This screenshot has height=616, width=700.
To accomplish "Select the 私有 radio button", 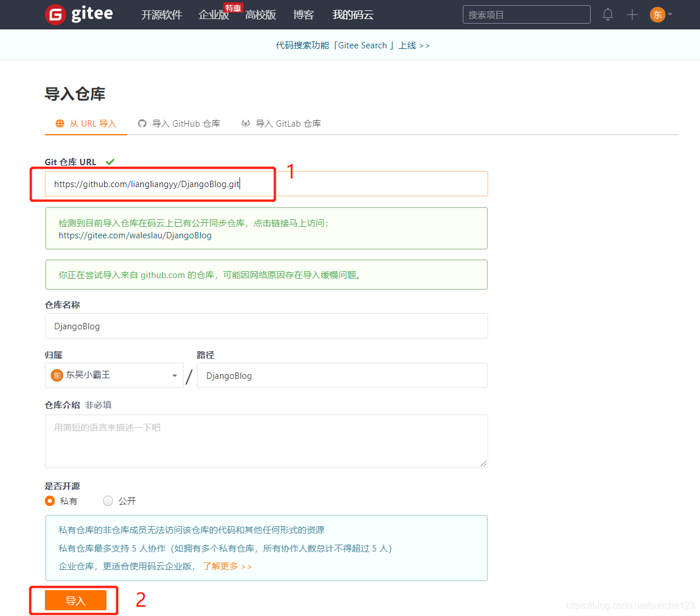I will click(x=50, y=501).
